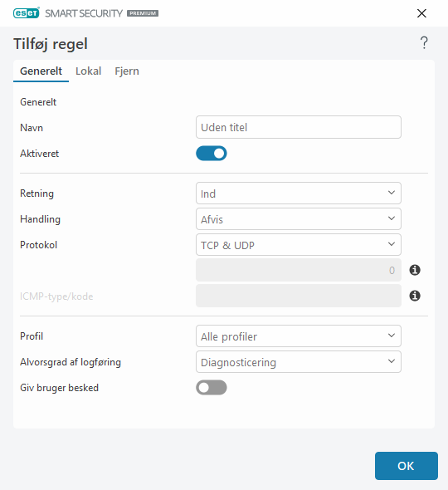The width and height of the screenshot is (448, 490).
Task: Click the Alvorsgrad af logføring label
Action: 71,362
